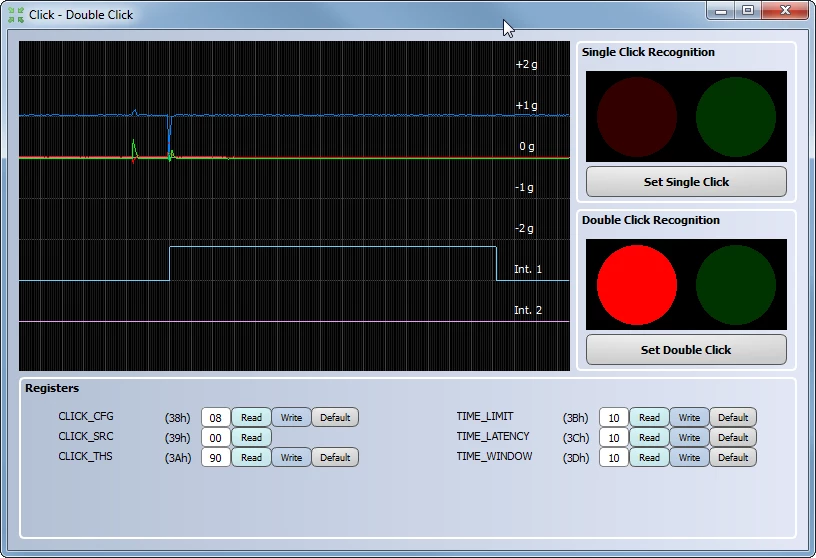The width and height of the screenshot is (816, 558).
Task: Click the (3Ah) address label
Action: click(178, 458)
